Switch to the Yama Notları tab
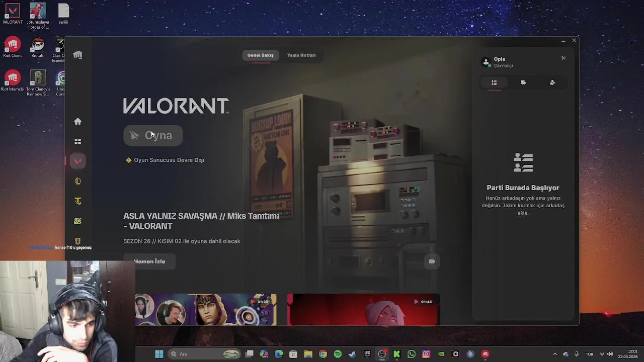644x362 pixels. pos(301,55)
